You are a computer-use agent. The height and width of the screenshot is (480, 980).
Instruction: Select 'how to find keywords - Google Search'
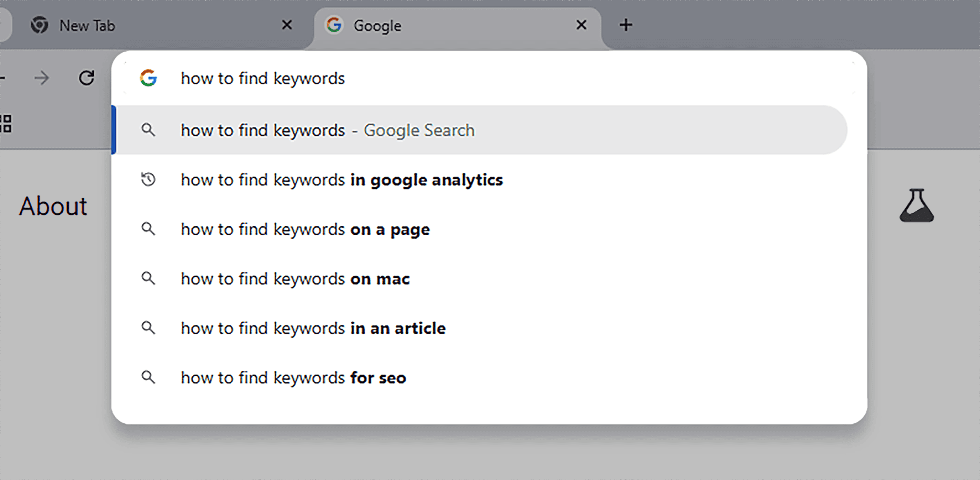[x=328, y=130]
